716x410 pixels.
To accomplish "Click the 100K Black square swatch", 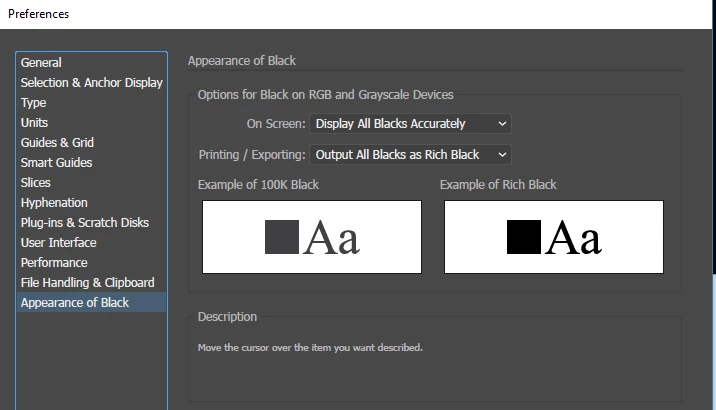I will click(x=282, y=237).
